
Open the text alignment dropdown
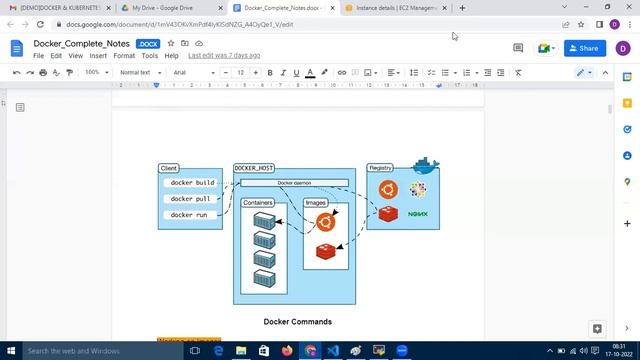pos(393,73)
